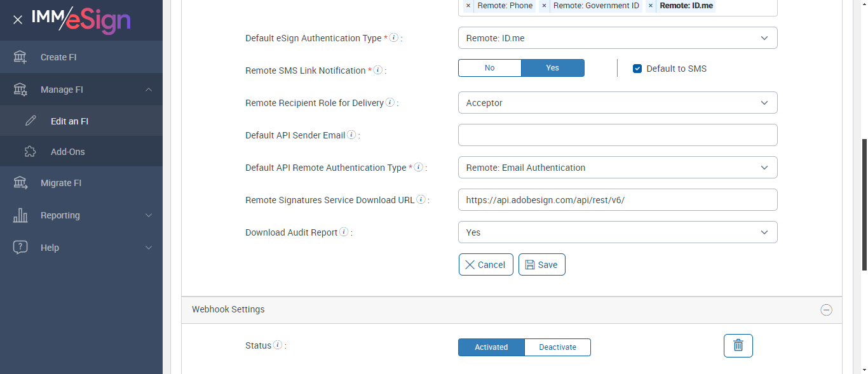Close the sidebar with the X icon
The height and width of the screenshot is (374, 868).
coord(18,20)
